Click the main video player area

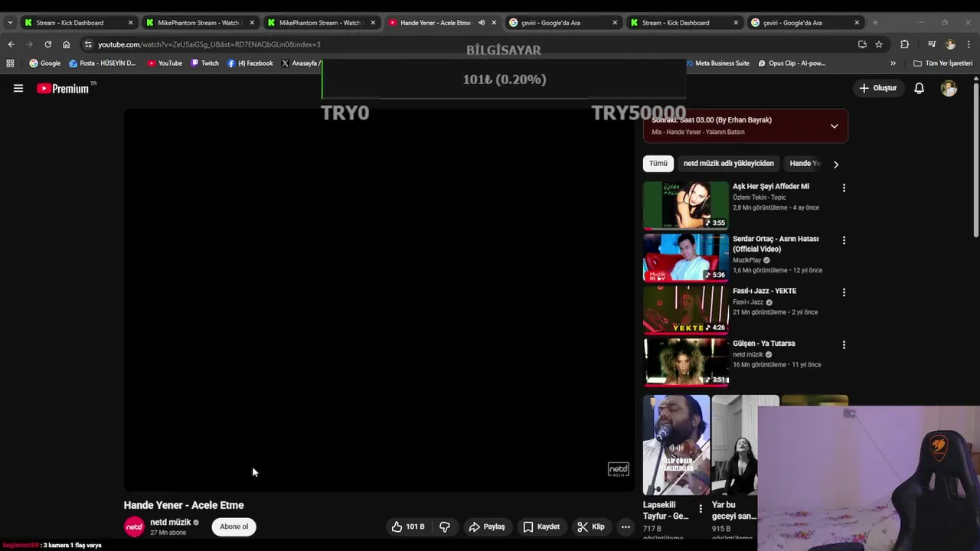[x=380, y=300]
